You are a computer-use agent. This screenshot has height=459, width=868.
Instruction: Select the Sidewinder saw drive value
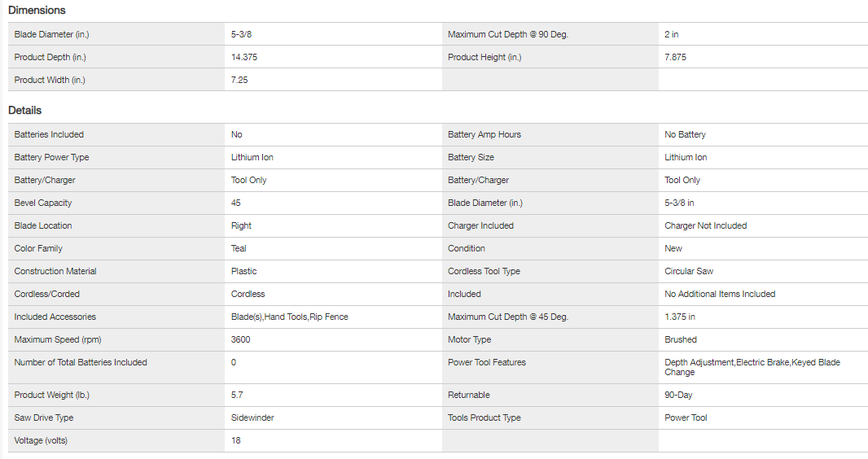pyautogui.click(x=252, y=417)
